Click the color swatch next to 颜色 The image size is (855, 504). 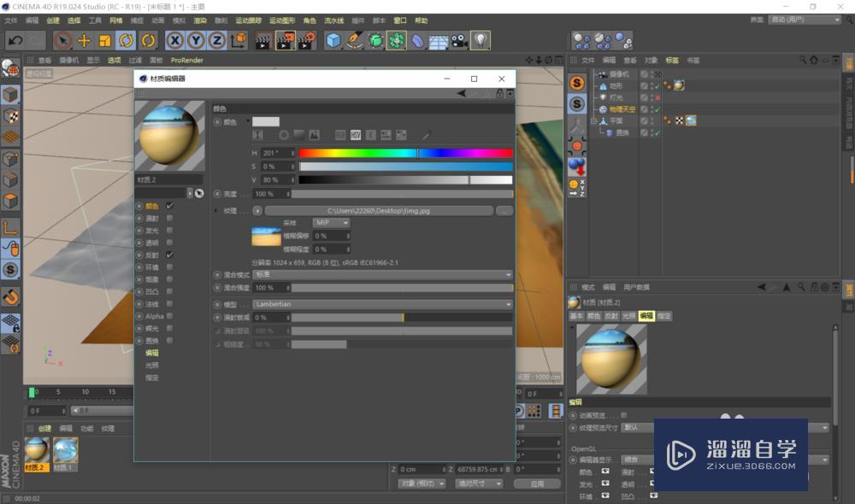coord(266,121)
